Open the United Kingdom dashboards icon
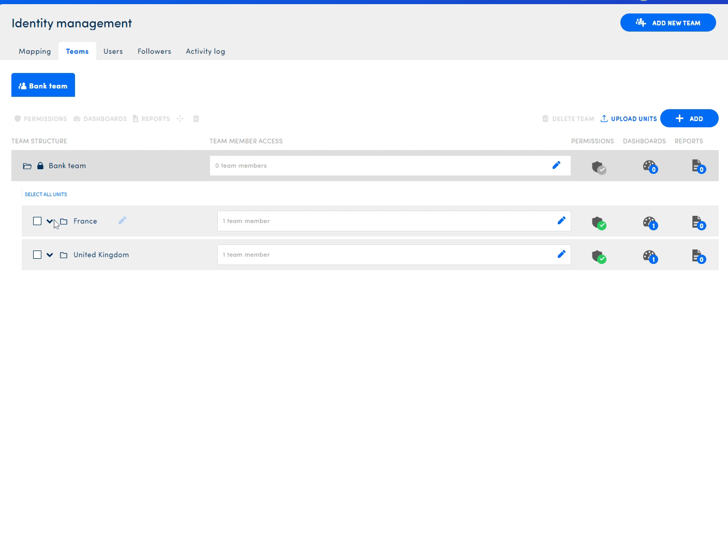This screenshot has width=728, height=560. click(649, 256)
